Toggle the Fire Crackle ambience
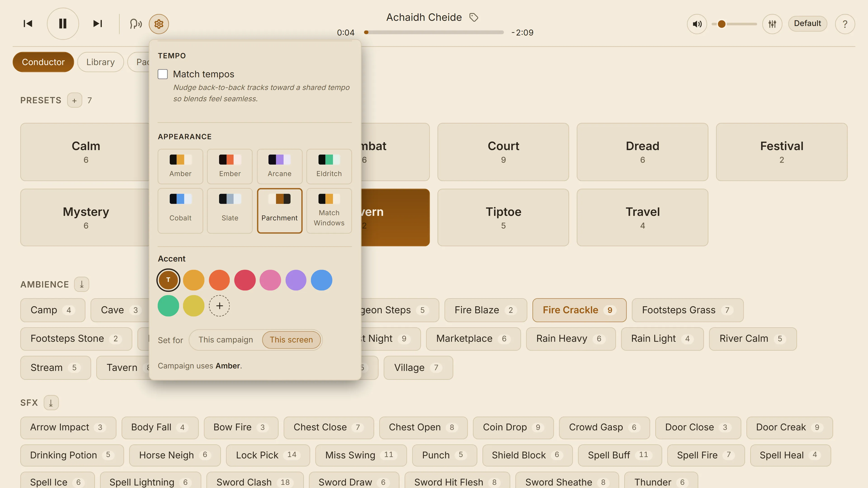This screenshot has height=488, width=868. [x=579, y=310]
